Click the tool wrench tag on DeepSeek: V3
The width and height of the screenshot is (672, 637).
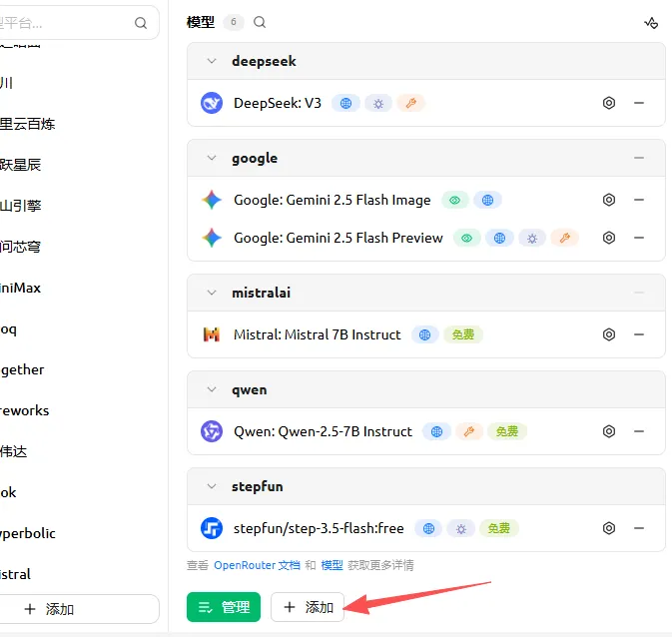[x=410, y=103]
